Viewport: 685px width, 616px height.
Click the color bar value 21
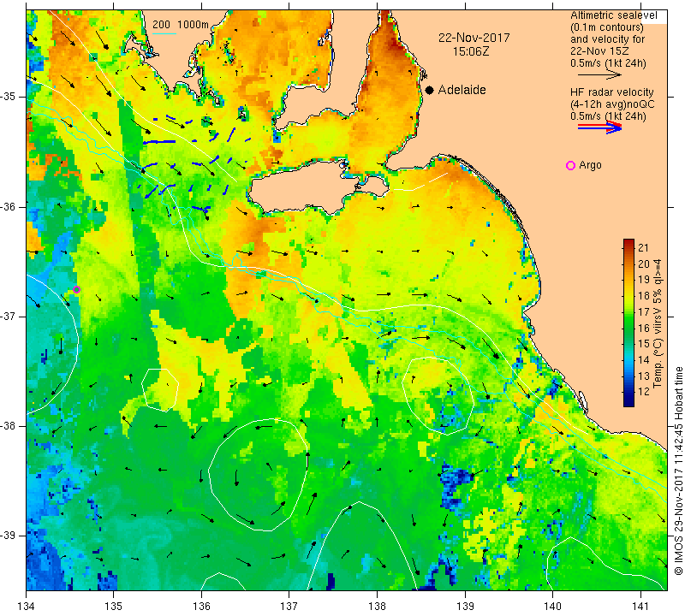point(644,248)
